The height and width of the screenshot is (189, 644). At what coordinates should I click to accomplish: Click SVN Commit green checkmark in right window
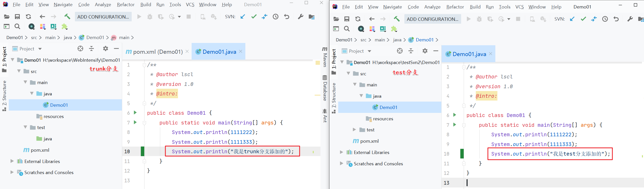coord(583,19)
